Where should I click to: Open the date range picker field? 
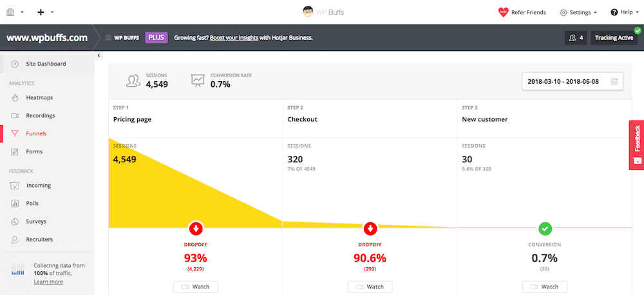point(573,81)
